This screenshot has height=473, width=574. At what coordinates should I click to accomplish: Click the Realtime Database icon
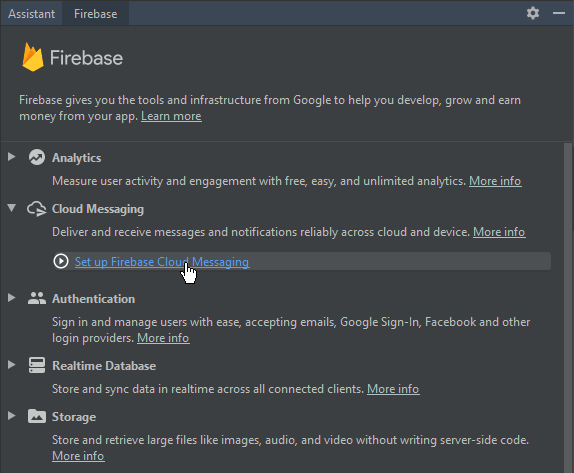coord(37,365)
